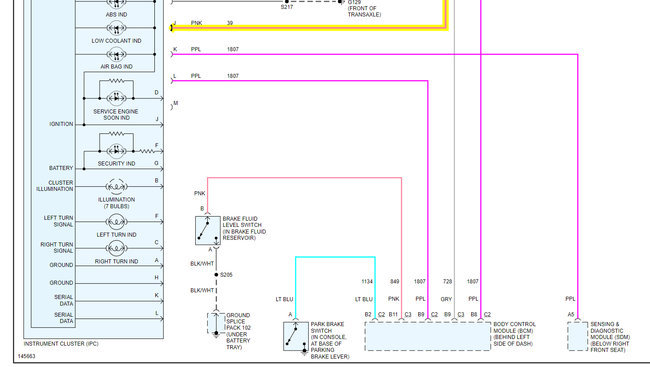Click the "ABS IND" label
Viewport: 650px width, 367px height.
116,15
